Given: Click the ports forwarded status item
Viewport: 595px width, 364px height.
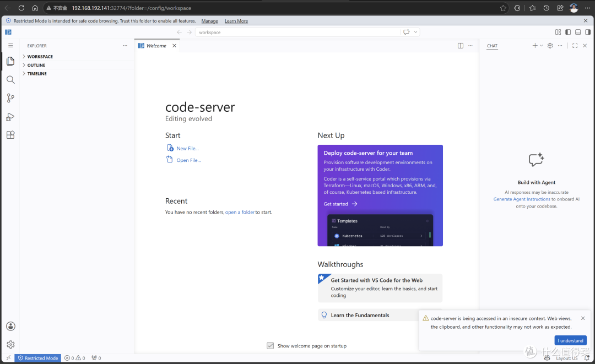Looking at the screenshot, I should pyautogui.click(x=96, y=358).
